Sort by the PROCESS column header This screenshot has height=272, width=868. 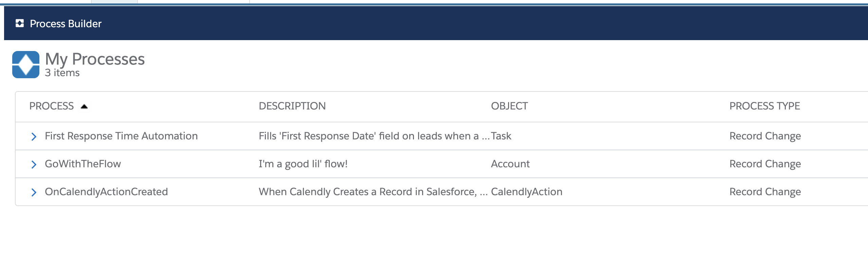coord(51,106)
